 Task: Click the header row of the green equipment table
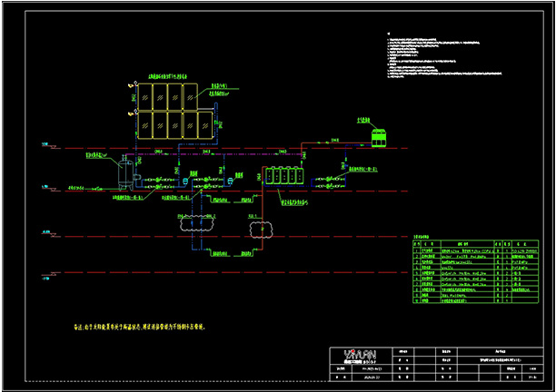pyautogui.click(x=476, y=244)
